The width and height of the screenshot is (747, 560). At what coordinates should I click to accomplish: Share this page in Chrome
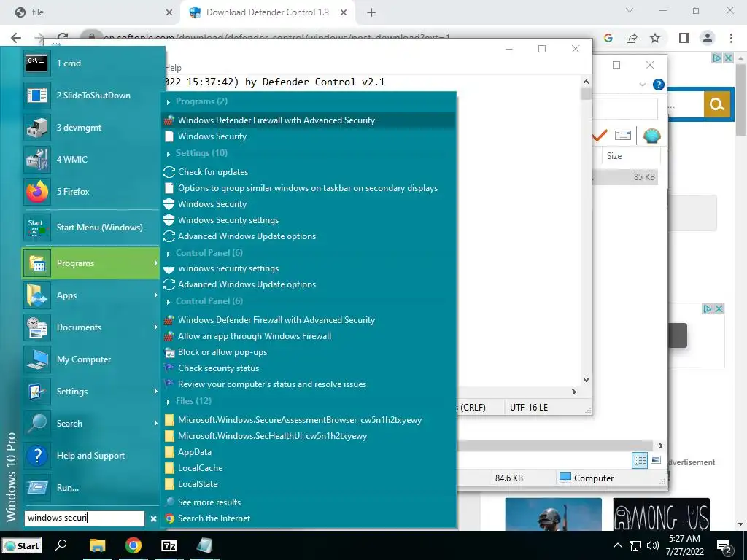(632, 38)
